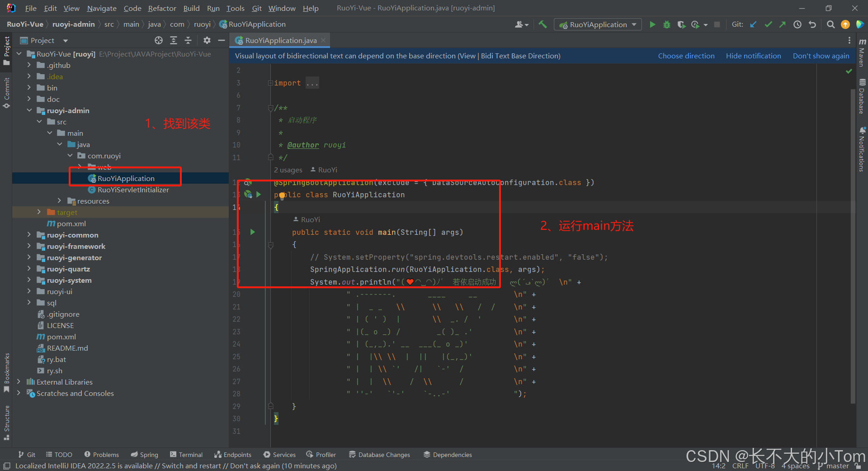868x471 pixels.
Task: Show Git history clock icon
Action: tap(797, 24)
